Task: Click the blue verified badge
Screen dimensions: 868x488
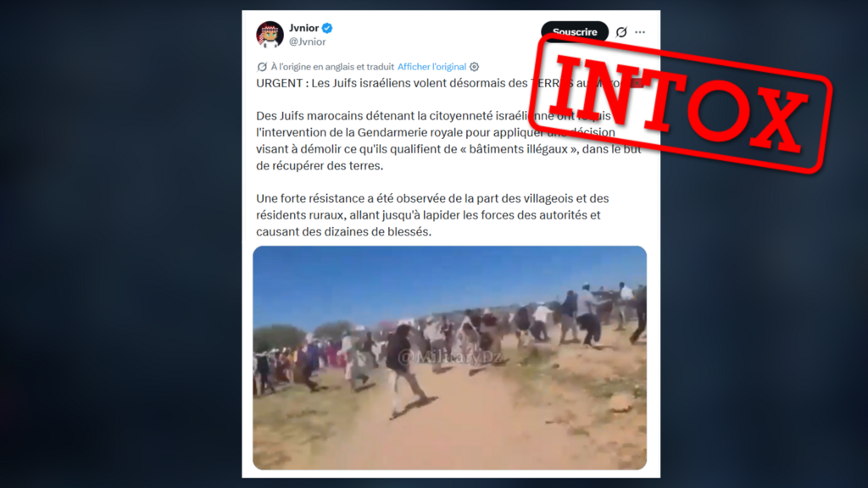Action: pyautogui.click(x=327, y=28)
